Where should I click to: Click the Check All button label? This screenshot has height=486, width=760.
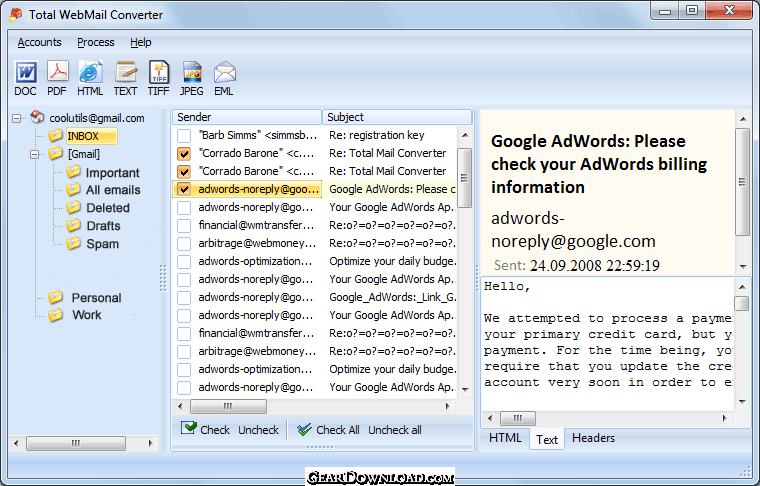tap(338, 430)
